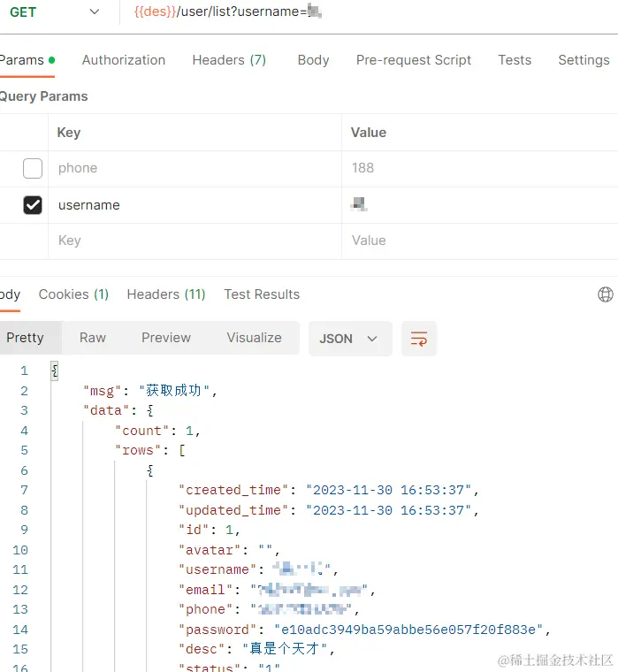
Task: Switch to the Params tab
Action: pos(27,60)
